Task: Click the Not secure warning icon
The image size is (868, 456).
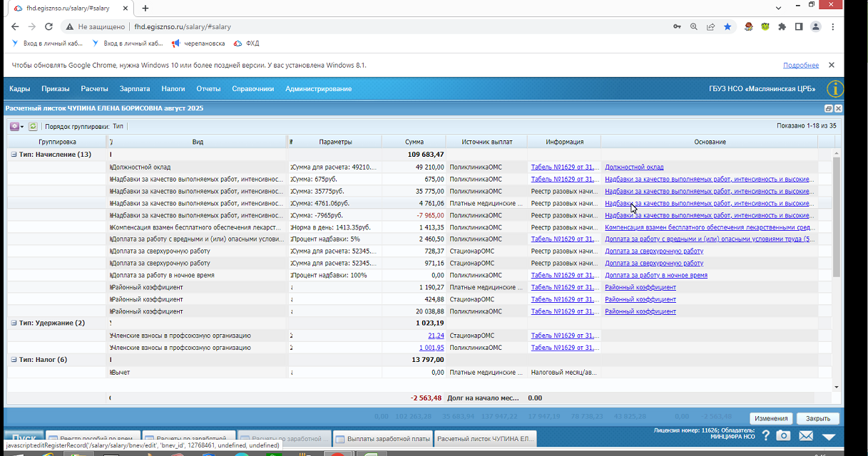Action: [69, 26]
